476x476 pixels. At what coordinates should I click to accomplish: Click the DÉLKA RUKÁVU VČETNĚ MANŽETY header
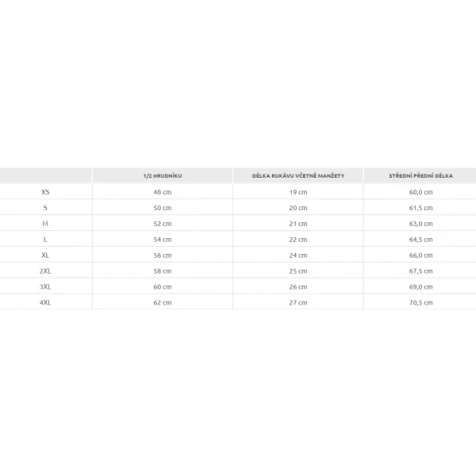coord(298,176)
